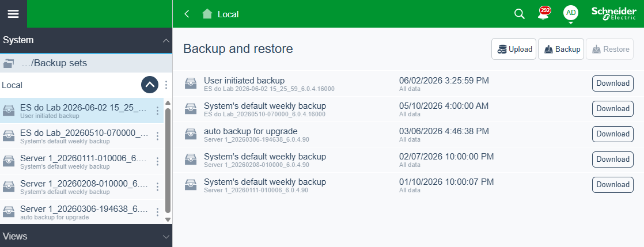644x247 pixels.
Task: Click sidebar icon of ES do Lab_20260510 item
Action: 9,136
